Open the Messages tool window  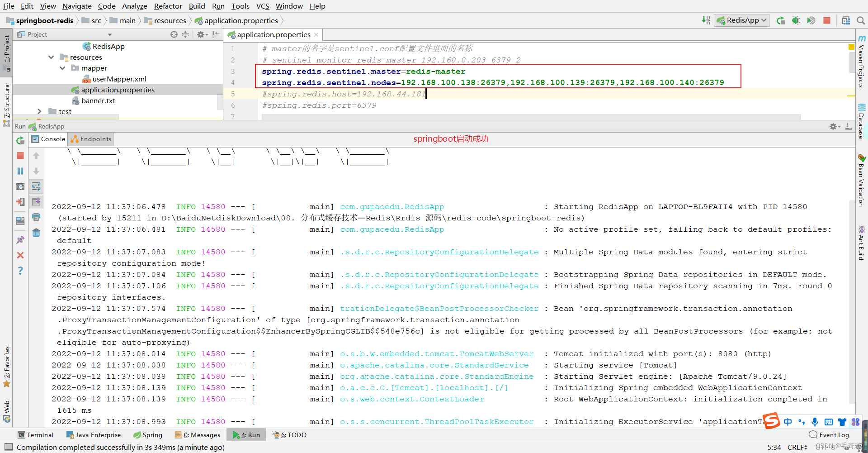pyautogui.click(x=198, y=435)
